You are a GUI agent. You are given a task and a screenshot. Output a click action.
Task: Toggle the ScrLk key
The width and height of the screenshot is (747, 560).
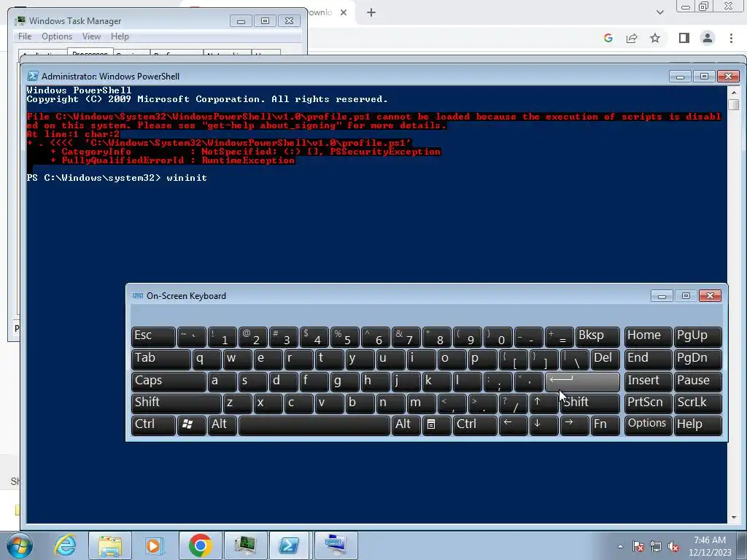pos(698,403)
